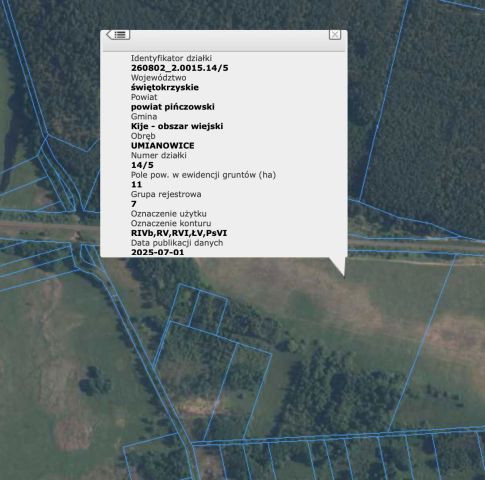
Task: Close the parcel information popup
Action: [335, 35]
